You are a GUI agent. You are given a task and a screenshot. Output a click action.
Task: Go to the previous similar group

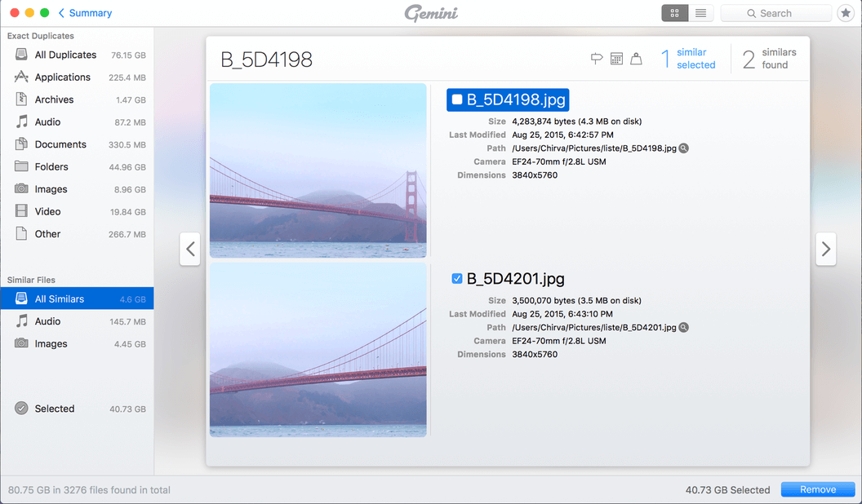(x=190, y=249)
